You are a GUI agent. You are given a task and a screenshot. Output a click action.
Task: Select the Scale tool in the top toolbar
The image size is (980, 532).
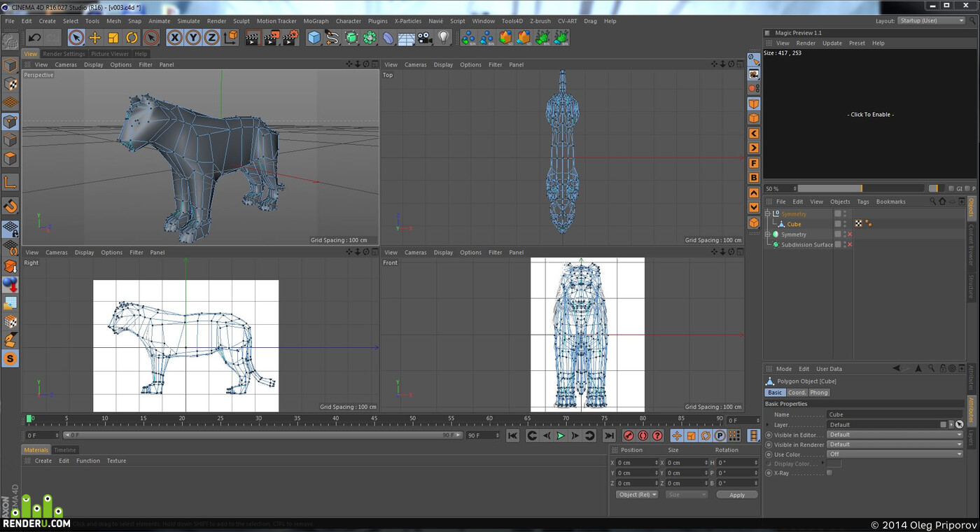(x=113, y=38)
